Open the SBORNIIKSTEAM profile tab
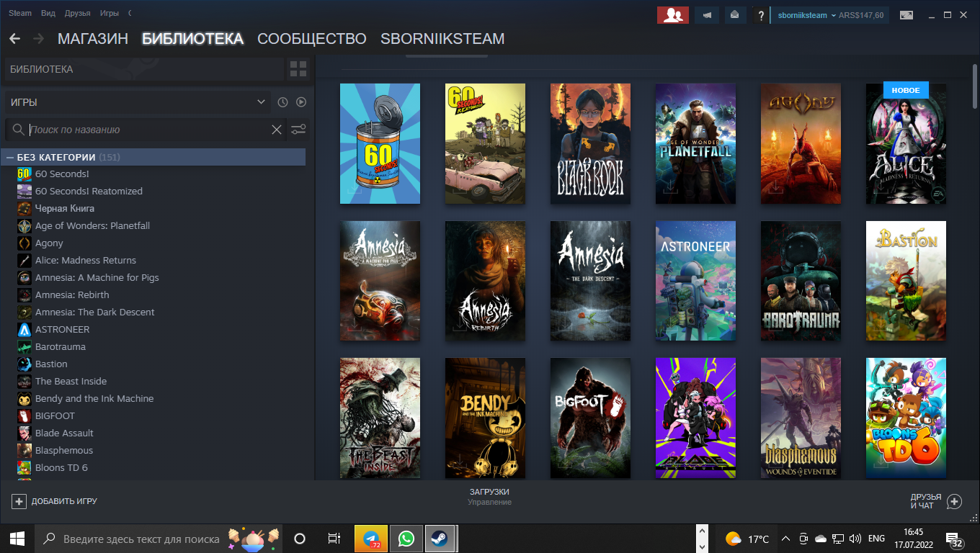This screenshot has height=553, width=980. (442, 39)
